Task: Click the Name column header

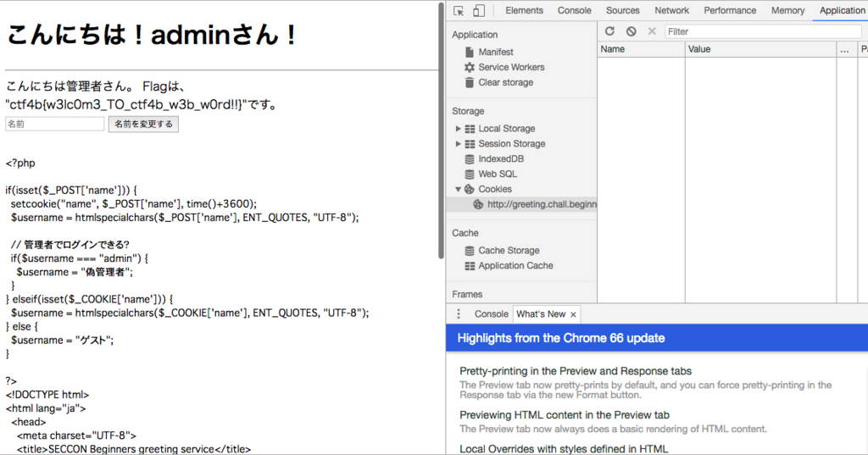Action: point(641,49)
